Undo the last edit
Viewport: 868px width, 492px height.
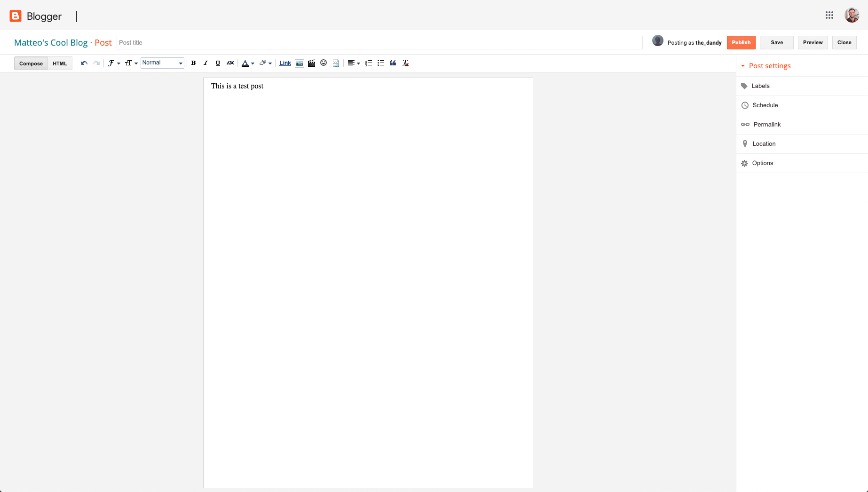tap(84, 63)
